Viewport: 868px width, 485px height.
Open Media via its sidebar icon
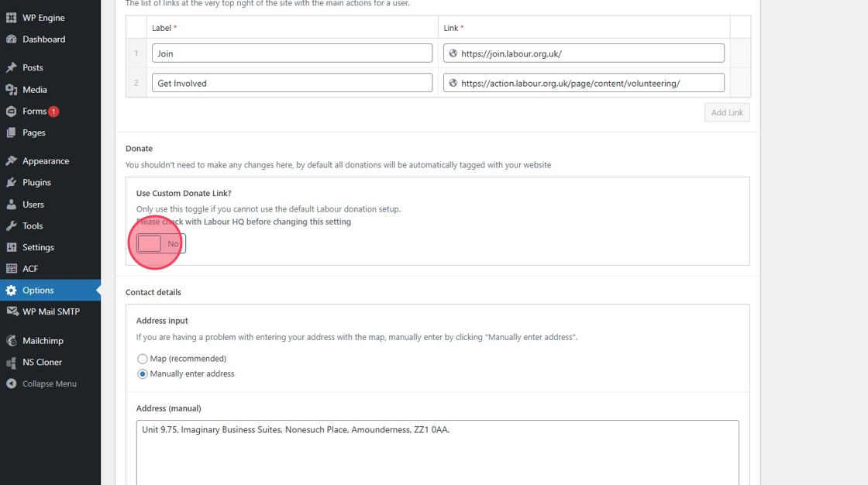12,90
